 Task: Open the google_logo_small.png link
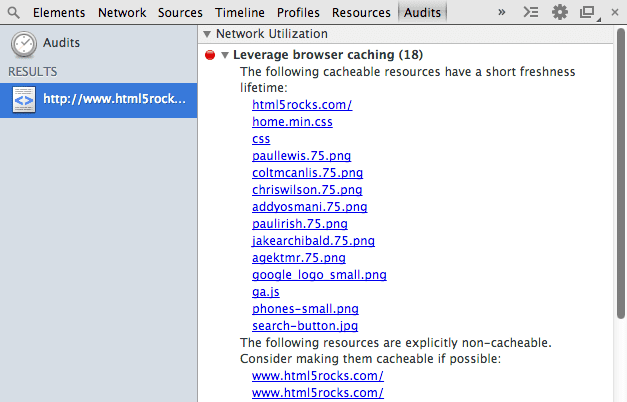click(319, 275)
